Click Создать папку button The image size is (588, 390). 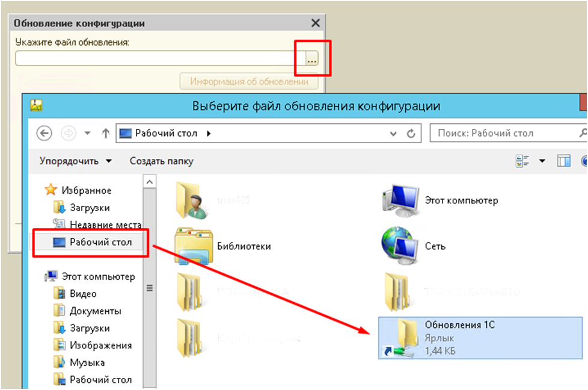pos(162,161)
